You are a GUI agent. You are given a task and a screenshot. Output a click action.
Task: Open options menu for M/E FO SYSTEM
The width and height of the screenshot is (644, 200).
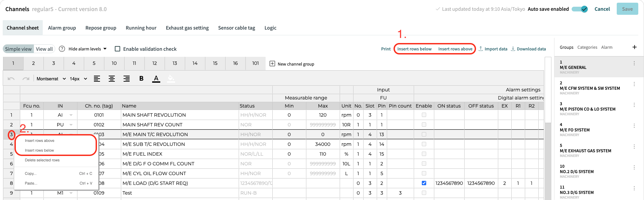[634, 126]
